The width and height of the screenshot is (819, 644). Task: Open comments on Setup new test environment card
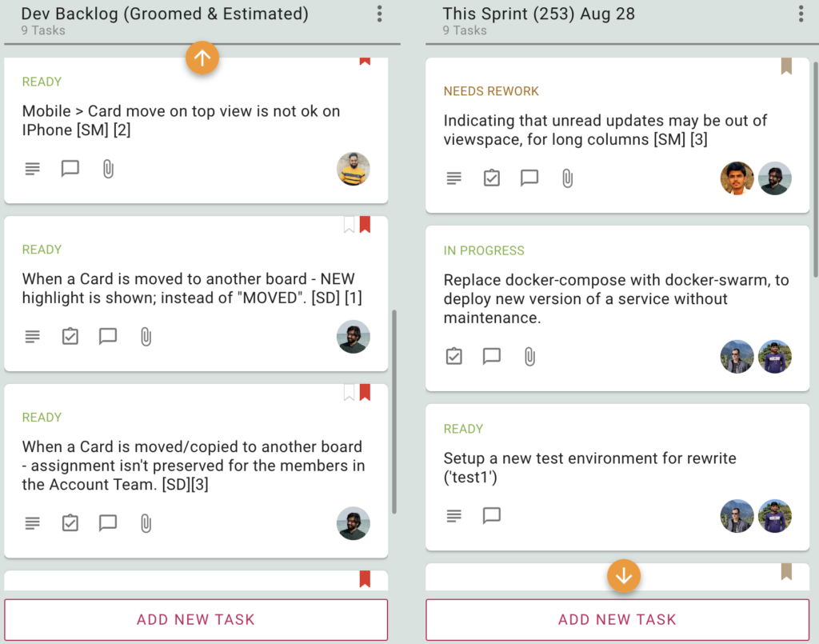[x=492, y=515]
